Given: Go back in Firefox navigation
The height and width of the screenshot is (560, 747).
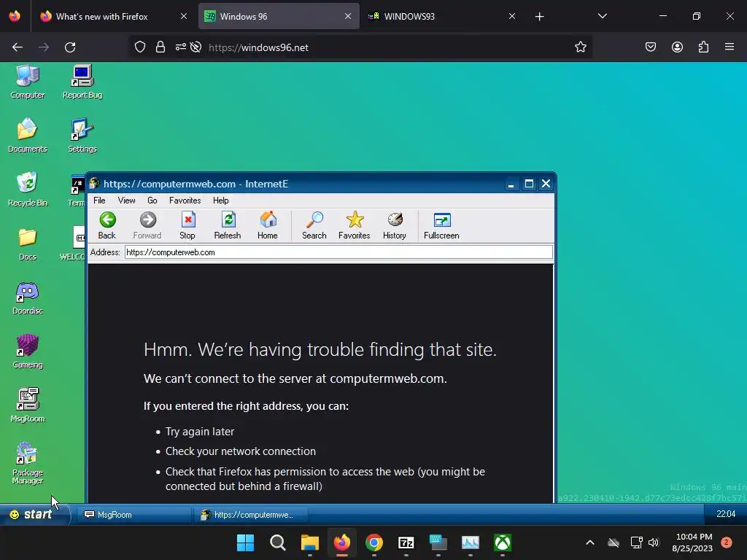Looking at the screenshot, I should point(18,47).
